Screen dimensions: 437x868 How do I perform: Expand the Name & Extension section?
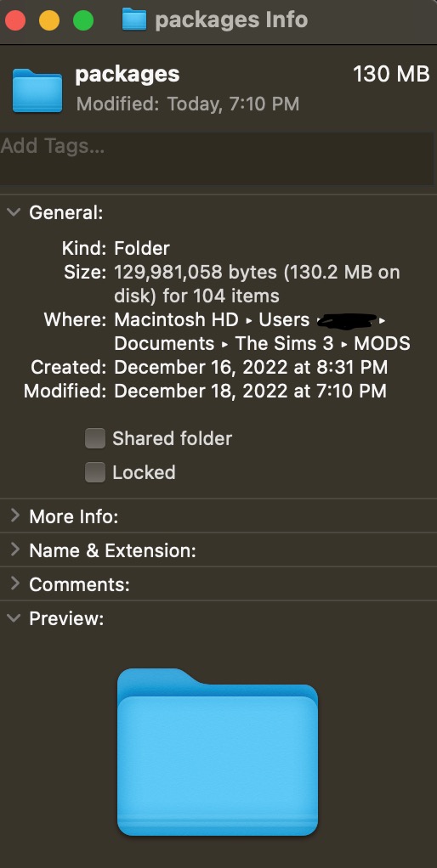(15, 550)
